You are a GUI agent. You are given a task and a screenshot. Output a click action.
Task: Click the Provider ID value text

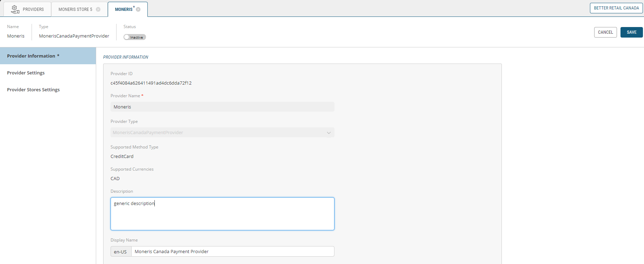tap(151, 83)
